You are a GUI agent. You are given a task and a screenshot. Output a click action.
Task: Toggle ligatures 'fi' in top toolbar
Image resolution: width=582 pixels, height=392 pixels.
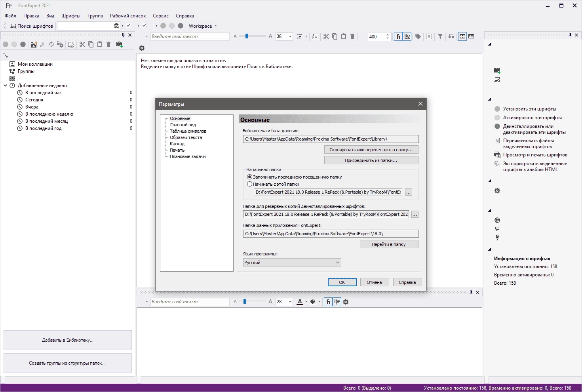[x=398, y=36]
